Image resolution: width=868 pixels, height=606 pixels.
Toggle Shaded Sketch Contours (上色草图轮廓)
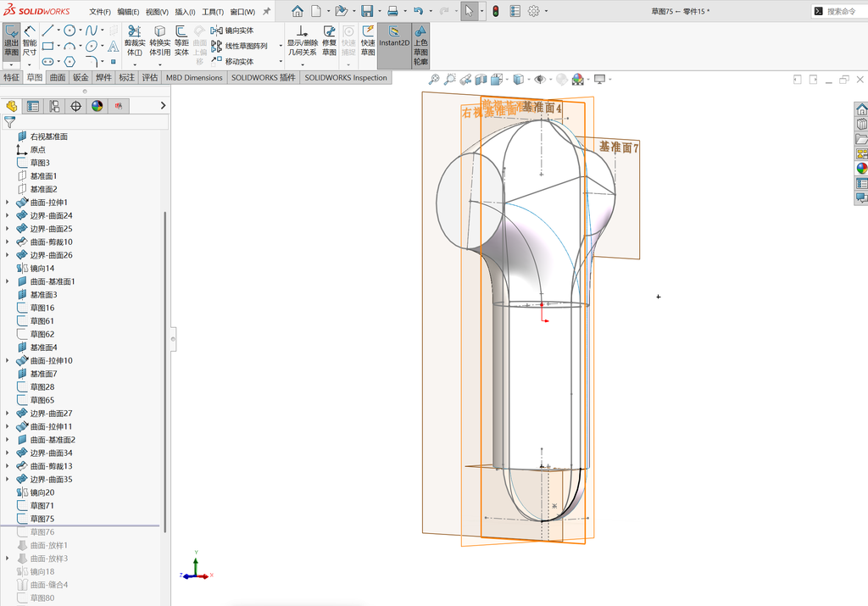(x=420, y=46)
